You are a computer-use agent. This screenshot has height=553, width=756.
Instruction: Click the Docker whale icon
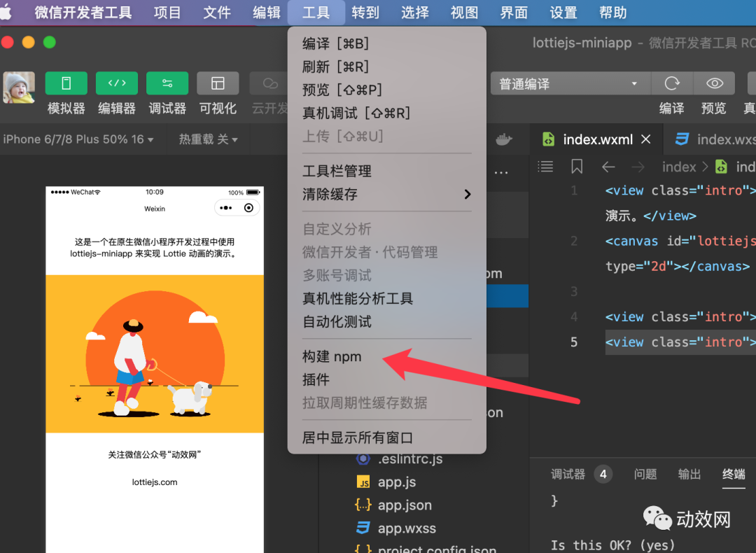[504, 139]
